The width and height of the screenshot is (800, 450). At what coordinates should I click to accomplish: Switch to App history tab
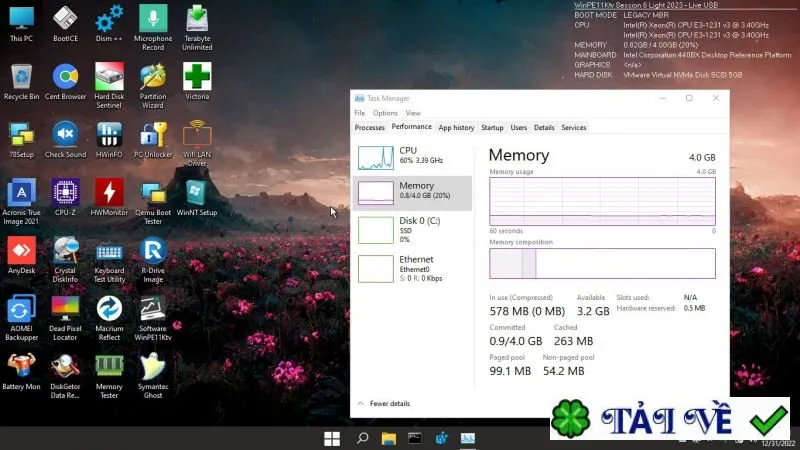coord(456,128)
